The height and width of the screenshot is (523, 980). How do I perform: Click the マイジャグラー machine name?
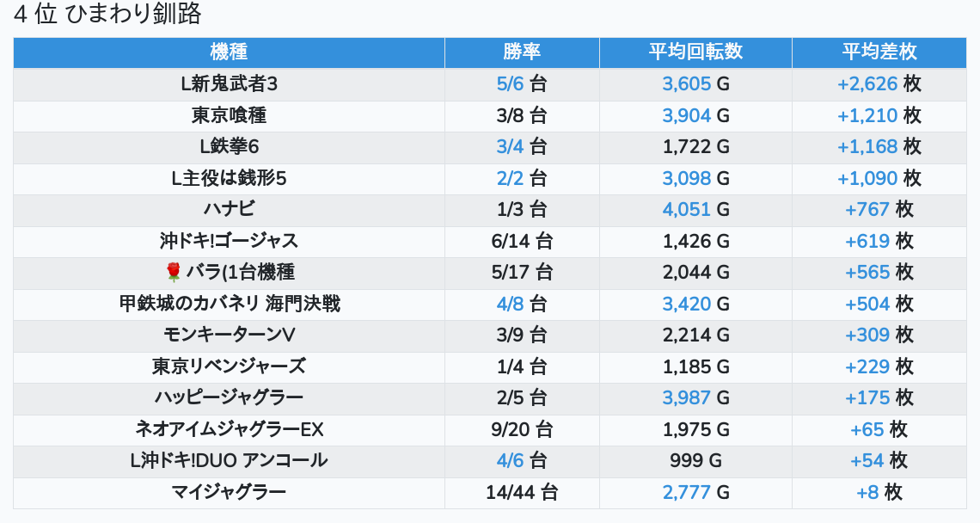(229, 492)
